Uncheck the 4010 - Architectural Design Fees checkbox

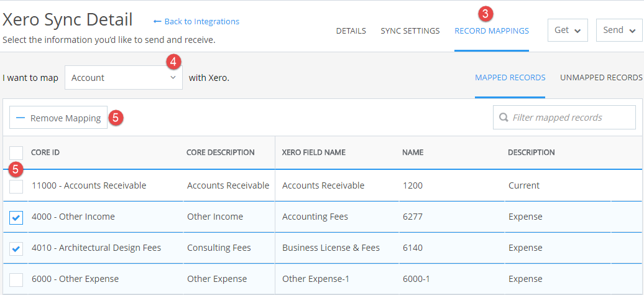click(x=16, y=248)
